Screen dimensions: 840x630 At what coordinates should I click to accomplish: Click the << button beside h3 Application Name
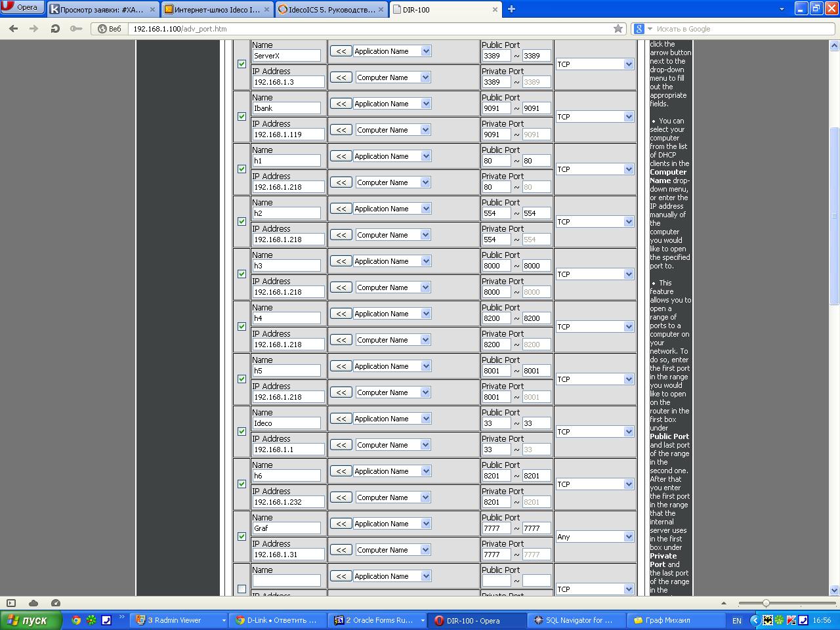(341, 261)
